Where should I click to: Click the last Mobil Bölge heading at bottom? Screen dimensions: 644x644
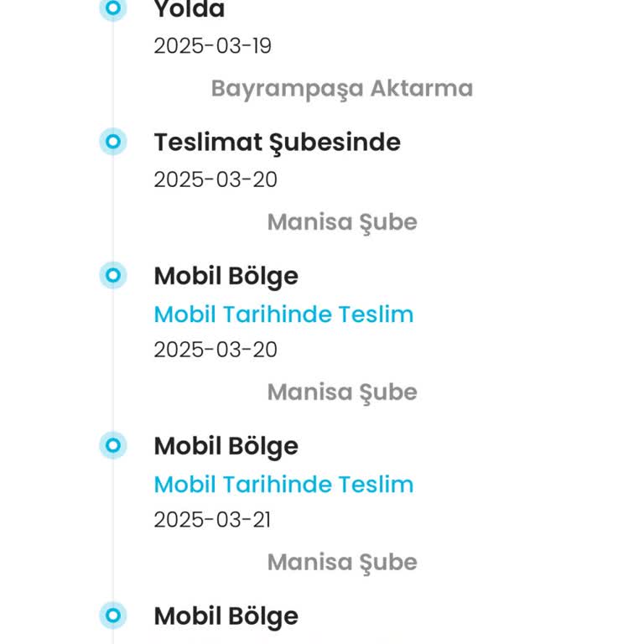[226, 616]
